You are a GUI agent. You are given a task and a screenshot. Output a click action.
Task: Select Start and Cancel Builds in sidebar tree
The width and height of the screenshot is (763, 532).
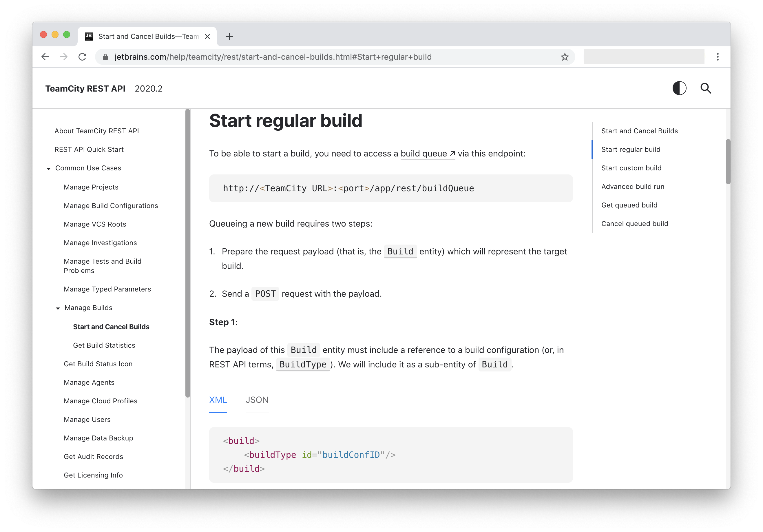(111, 327)
